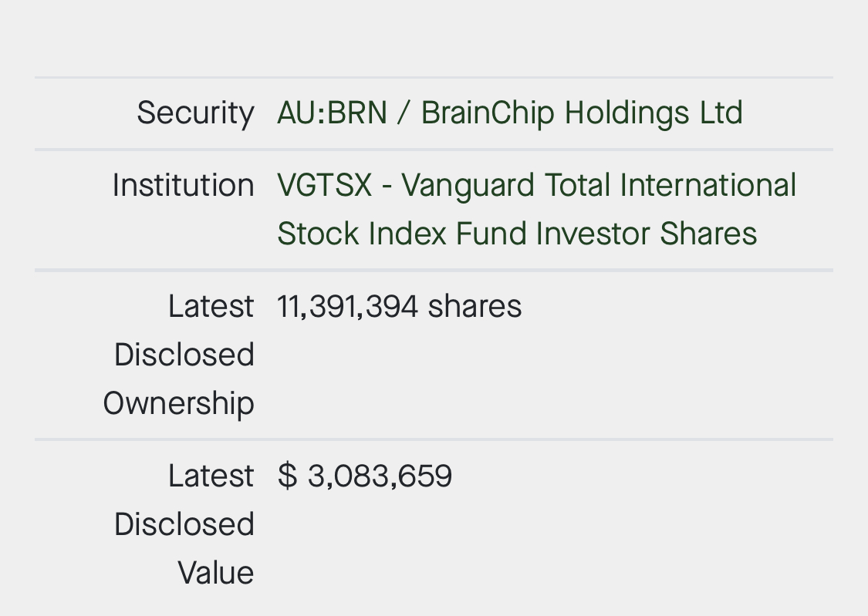Select the "Latest Disclosed Value" label
Viewport: 868px width, 616px height.
[x=184, y=524]
